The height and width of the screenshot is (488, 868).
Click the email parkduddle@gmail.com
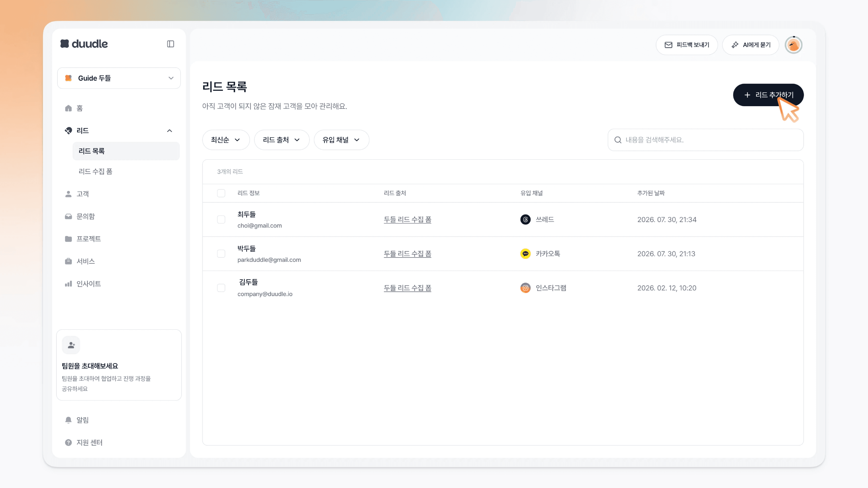point(269,260)
